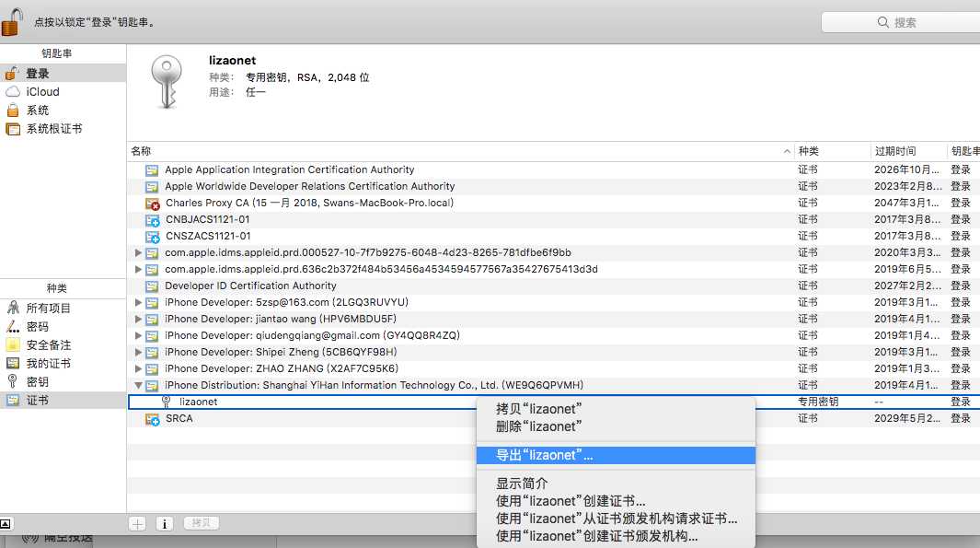Select Charles Proxy CA certificate row
The image size is (980, 548).
(x=553, y=203)
